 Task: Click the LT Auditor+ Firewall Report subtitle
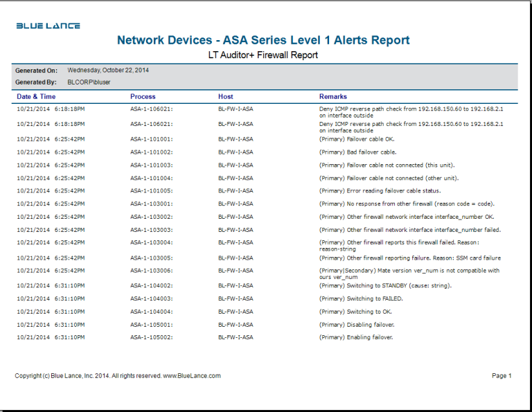tap(263, 55)
